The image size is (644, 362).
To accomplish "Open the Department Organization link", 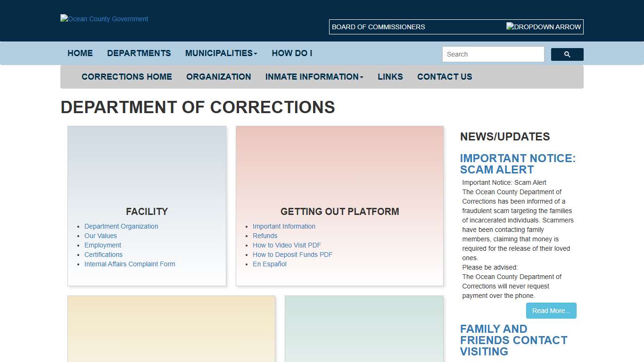I will click(121, 226).
